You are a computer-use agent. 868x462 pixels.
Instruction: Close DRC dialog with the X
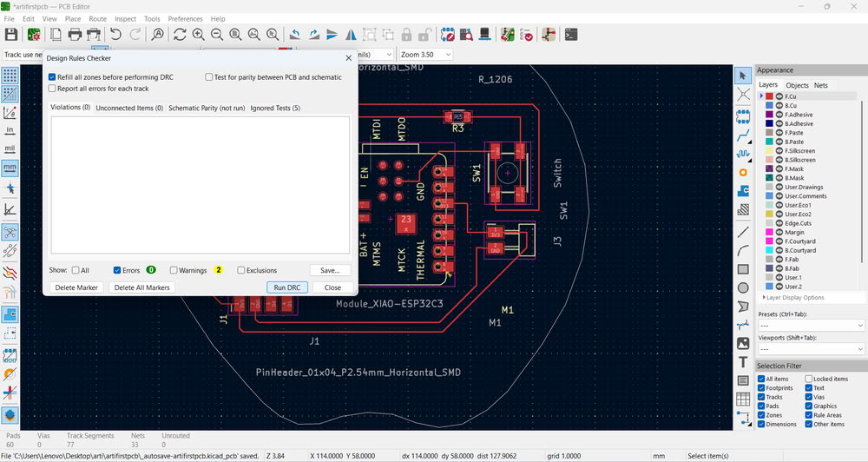[x=348, y=58]
